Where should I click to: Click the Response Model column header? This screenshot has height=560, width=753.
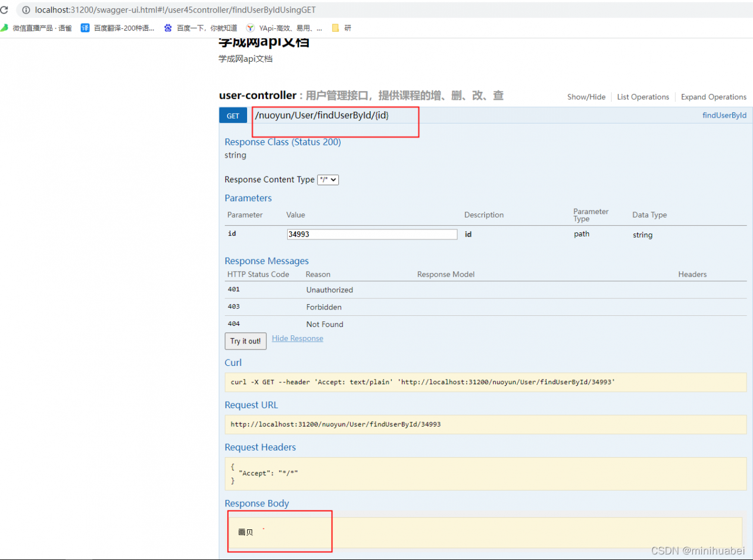point(446,275)
